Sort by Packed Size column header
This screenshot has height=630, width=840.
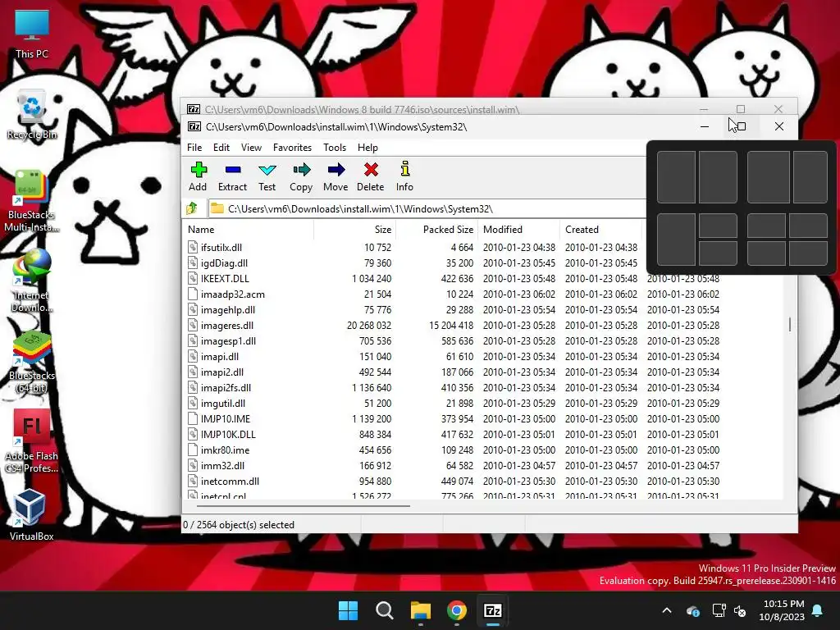tap(436, 230)
